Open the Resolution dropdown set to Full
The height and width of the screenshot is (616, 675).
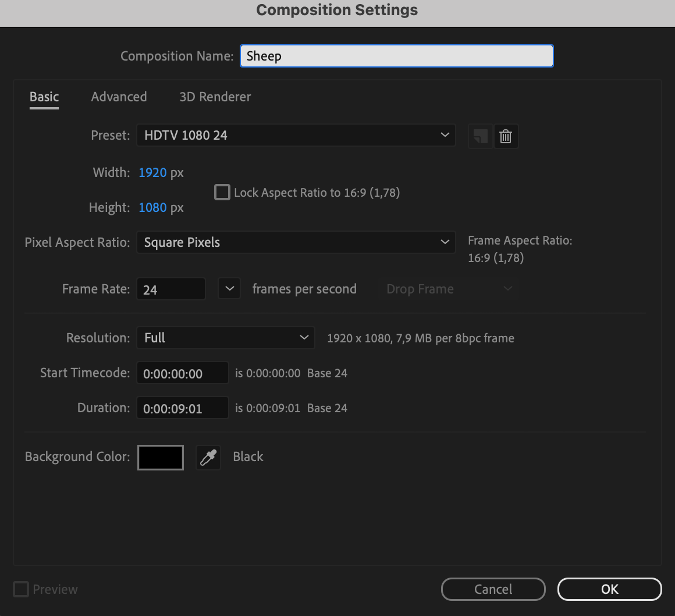click(225, 338)
